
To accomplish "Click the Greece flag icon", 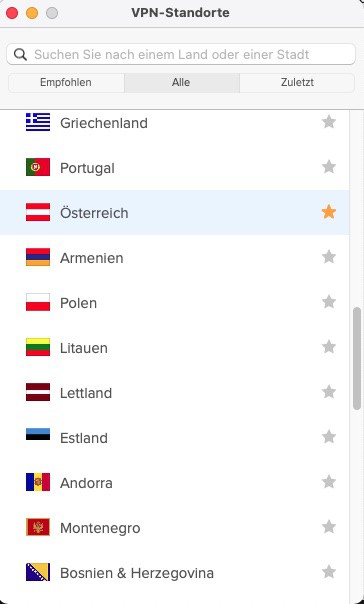I will coord(38,122).
